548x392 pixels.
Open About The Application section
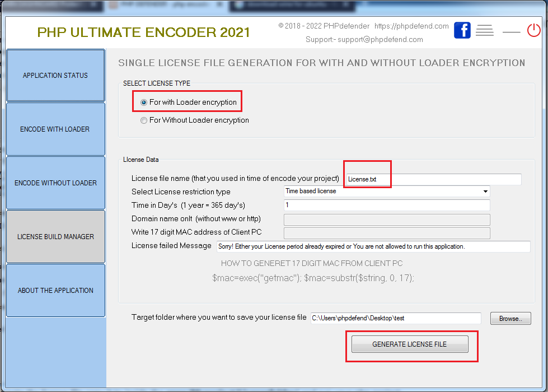click(55, 291)
